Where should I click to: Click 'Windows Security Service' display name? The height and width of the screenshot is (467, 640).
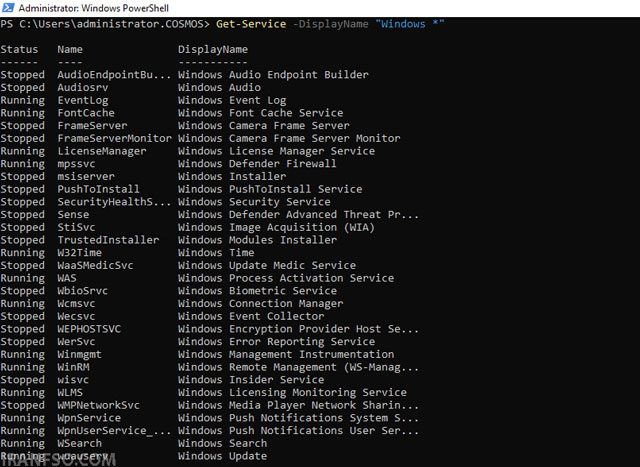pos(254,202)
